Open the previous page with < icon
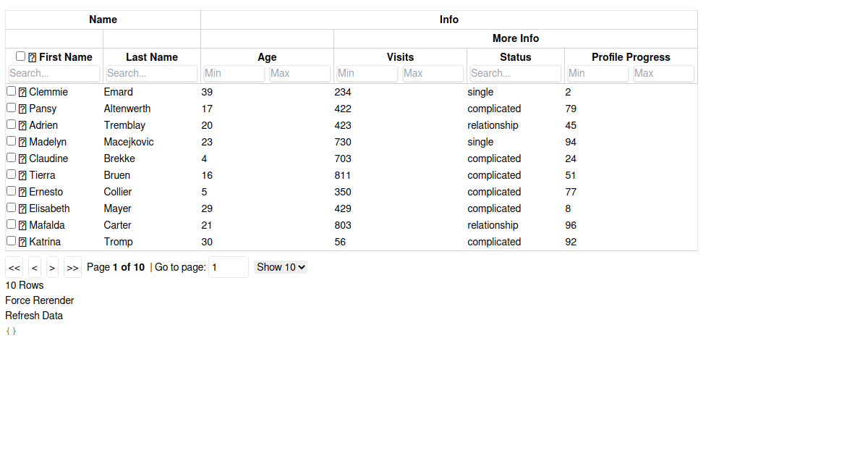This screenshot has height=456, width=868. (x=34, y=267)
